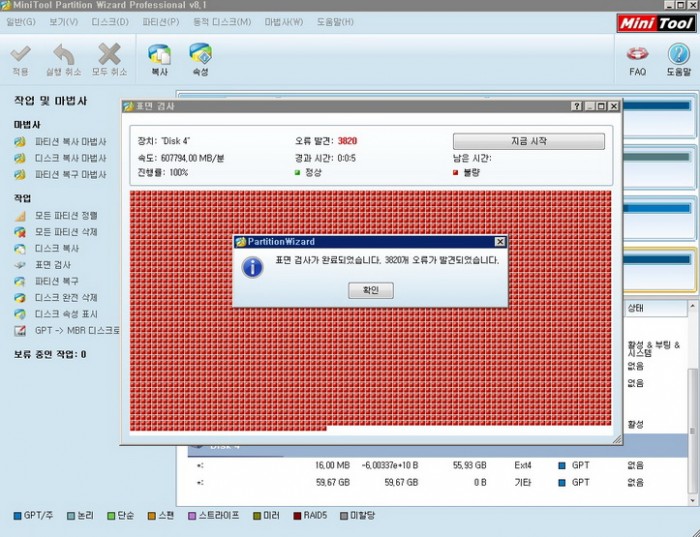
Task: Open the 도움말(H) menu
Action: [335, 22]
